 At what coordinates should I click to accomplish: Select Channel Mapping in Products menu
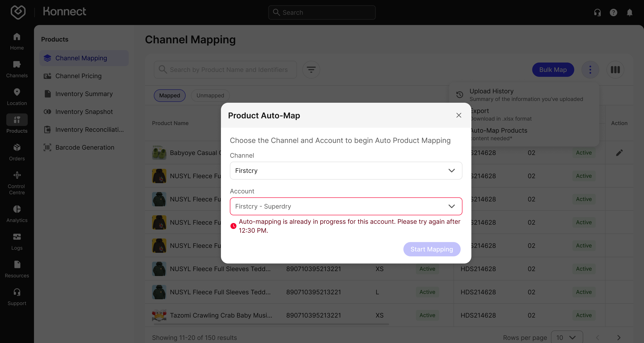click(84, 58)
